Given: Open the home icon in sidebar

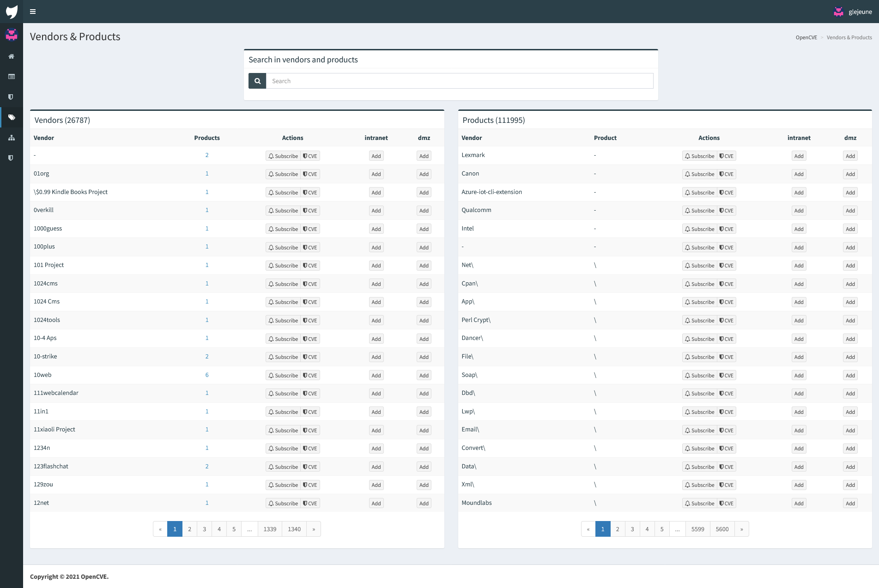Looking at the screenshot, I should pos(12,56).
